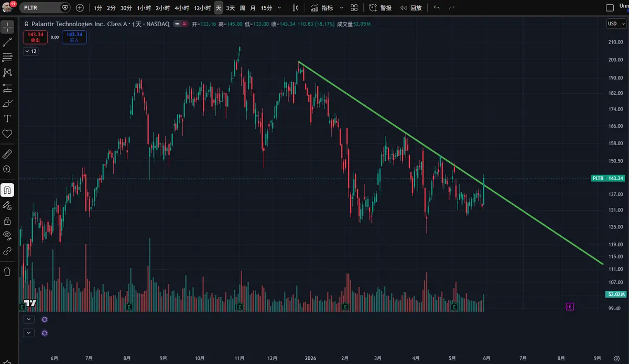This screenshot has height=364, width=629.
Task: Click the PLTR symbol search box
Action: (45, 8)
